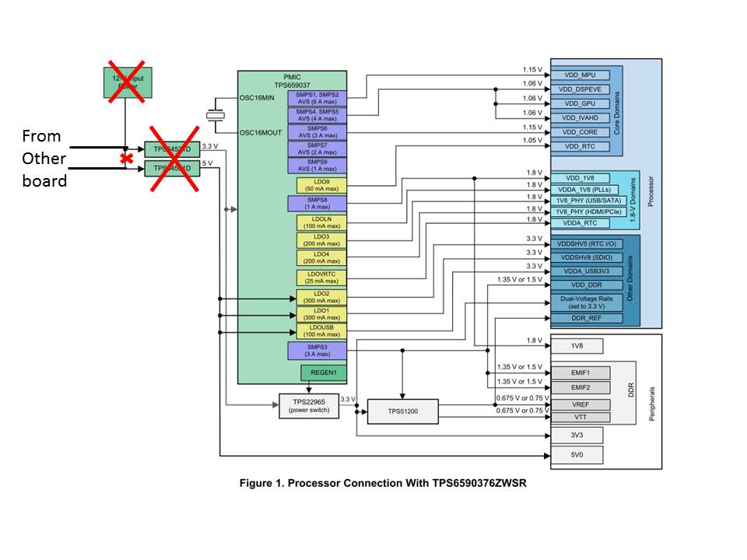
Task: Click the Core Domains vertical label
Action: 617,114
